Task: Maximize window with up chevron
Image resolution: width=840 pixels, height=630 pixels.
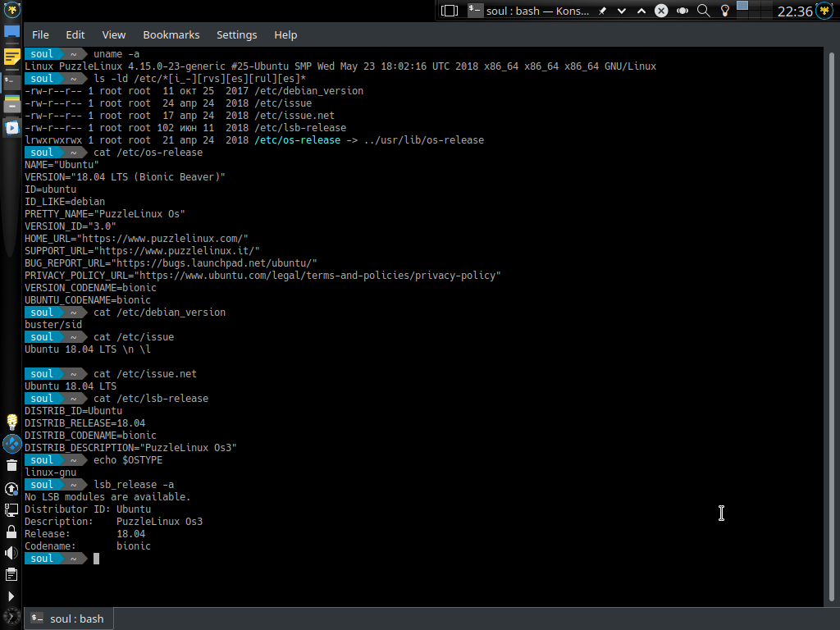Action: [x=641, y=11]
